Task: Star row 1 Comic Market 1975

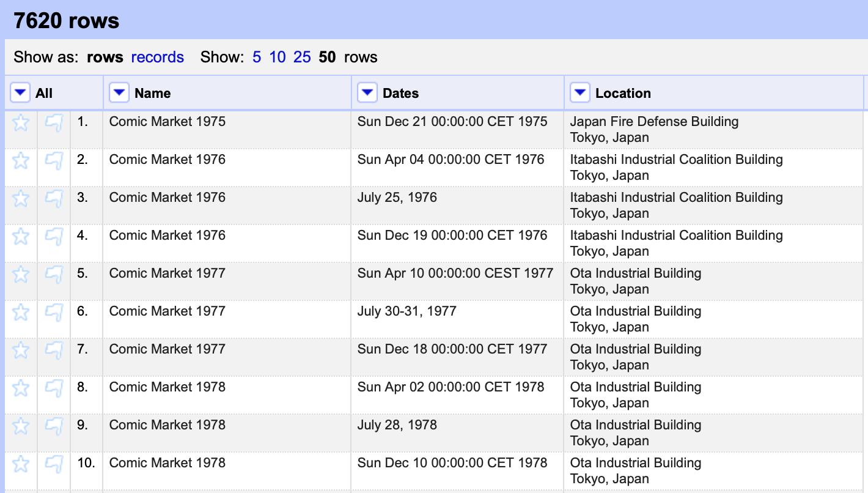Action: tap(21, 123)
